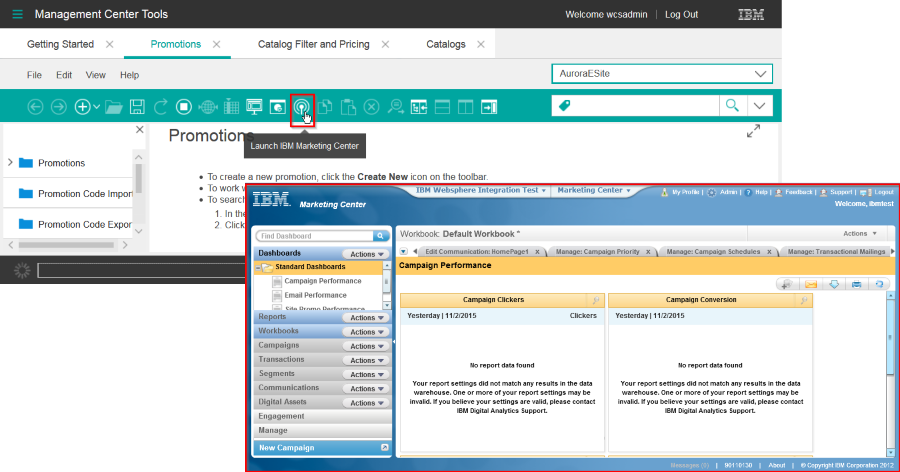Click the Reload arrow toolbar icon
Viewport: 900px width, 472px height.
coord(161,107)
